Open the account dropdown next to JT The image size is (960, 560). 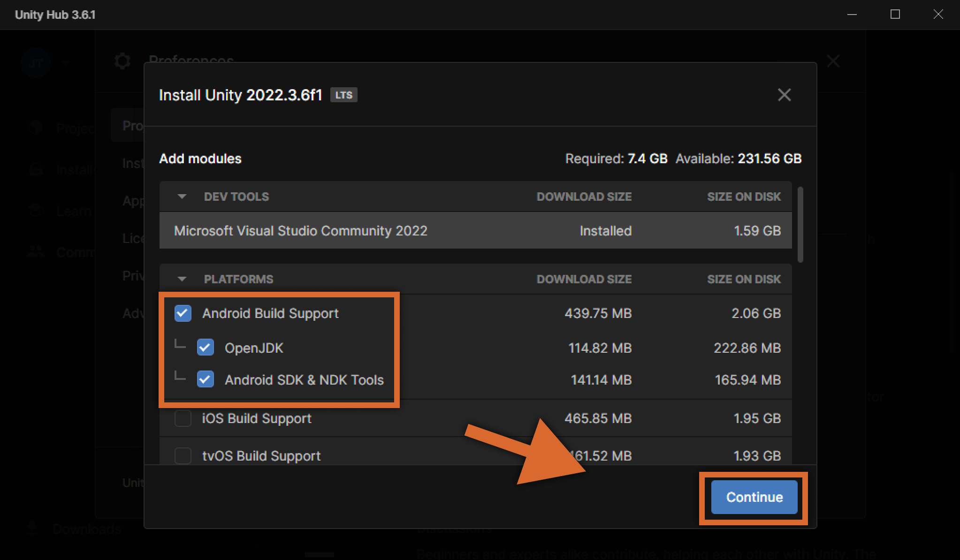tap(66, 62)
